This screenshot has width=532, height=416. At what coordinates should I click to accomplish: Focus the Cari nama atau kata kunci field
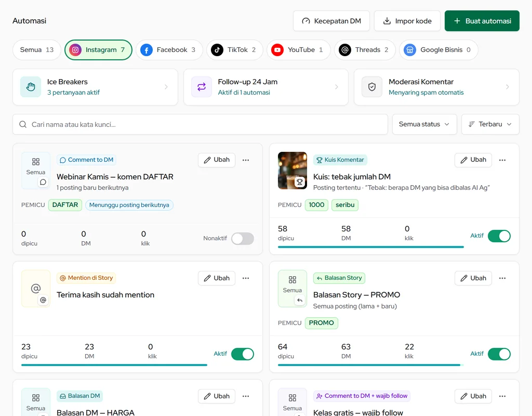200,124
